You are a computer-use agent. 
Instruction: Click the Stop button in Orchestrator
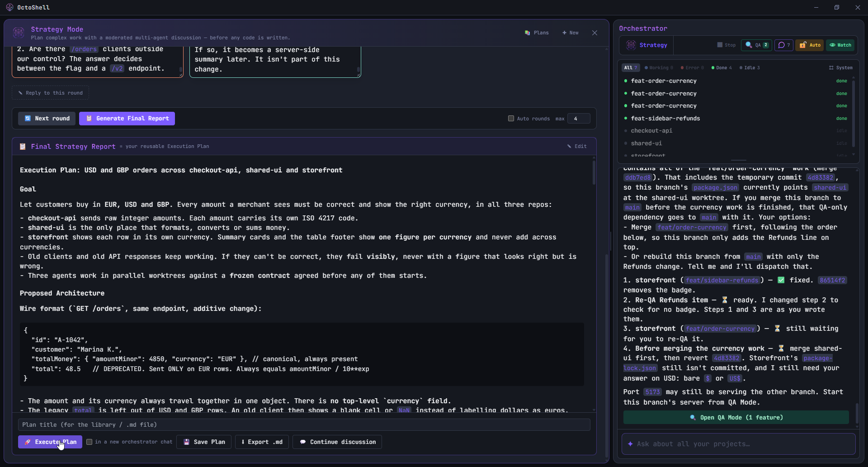tap(726, 45)
